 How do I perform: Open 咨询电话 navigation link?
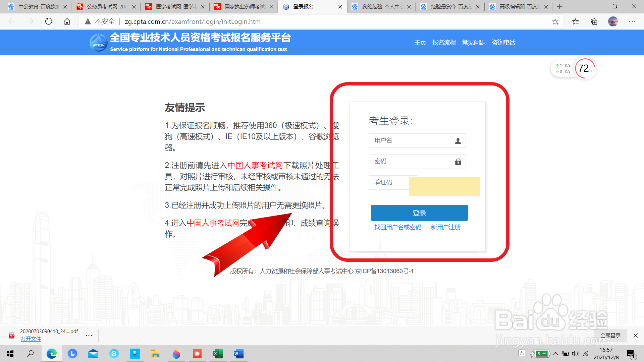(503, 43)
